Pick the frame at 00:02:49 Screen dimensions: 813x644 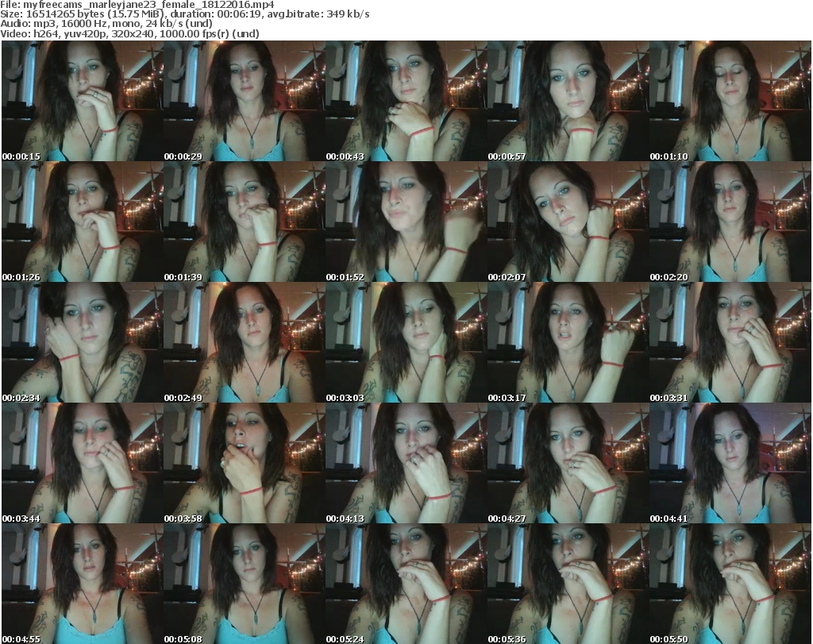(x=245, y=342)
